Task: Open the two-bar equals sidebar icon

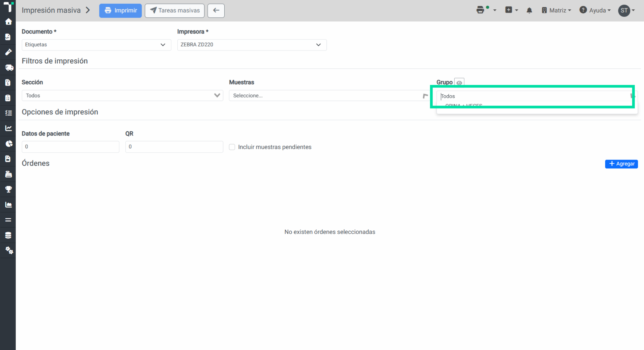Action: [x=8, y=220]
